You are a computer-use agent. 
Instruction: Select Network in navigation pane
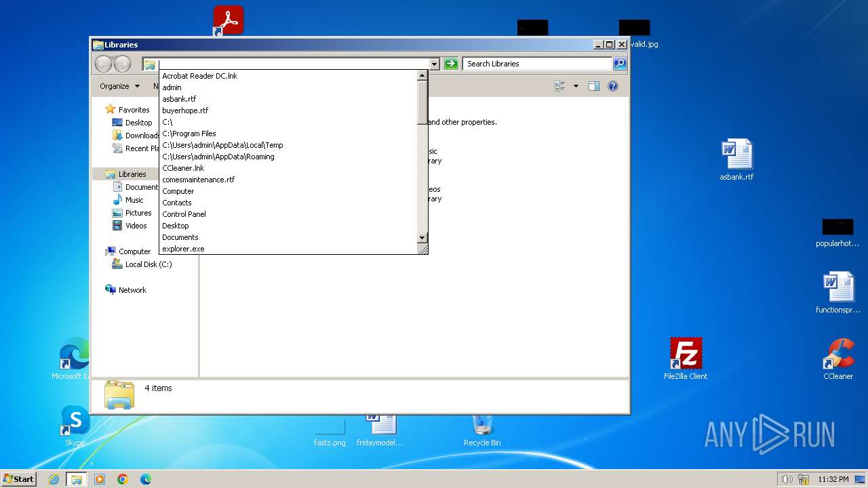(132, 290)
